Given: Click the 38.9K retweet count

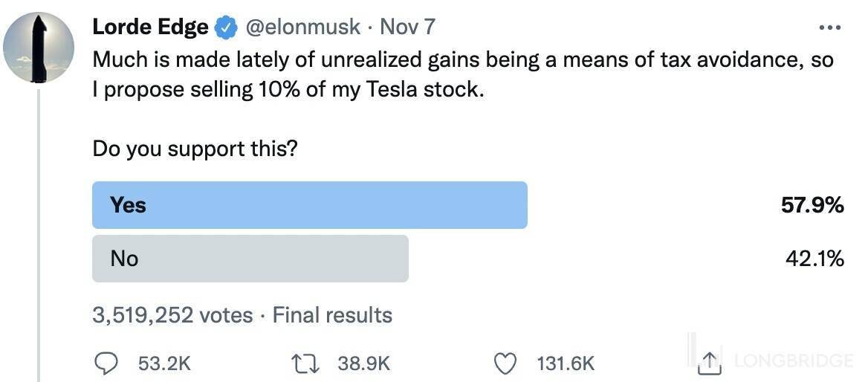Looking at the screenshot, I should 363,363.
